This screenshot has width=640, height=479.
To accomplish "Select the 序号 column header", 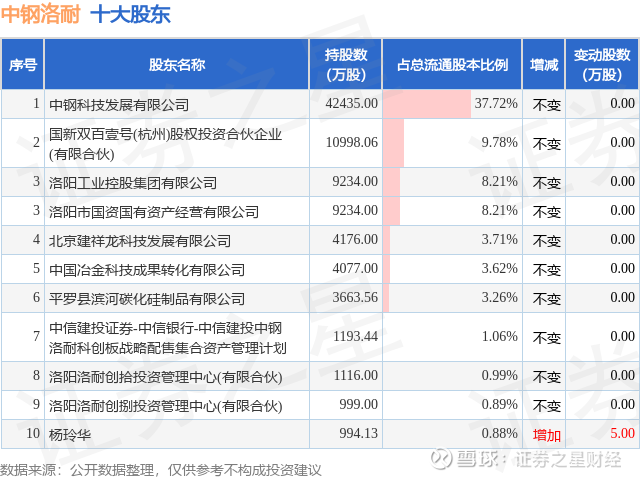I will coord(23,64).
